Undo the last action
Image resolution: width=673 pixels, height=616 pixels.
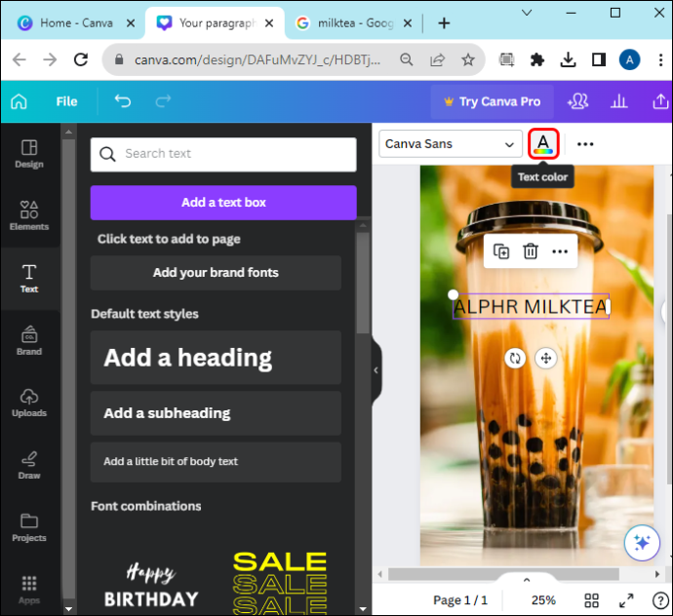[x=122, y=101]
